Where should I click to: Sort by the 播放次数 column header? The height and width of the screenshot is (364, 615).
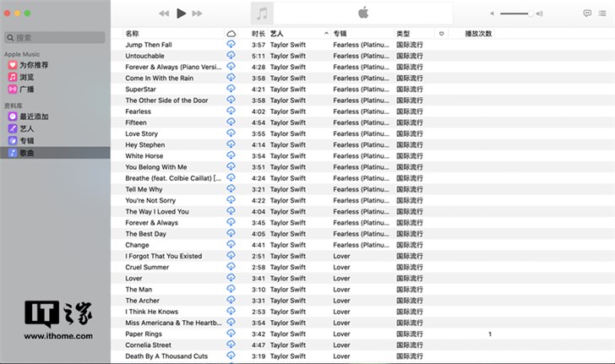click(478, 34)
